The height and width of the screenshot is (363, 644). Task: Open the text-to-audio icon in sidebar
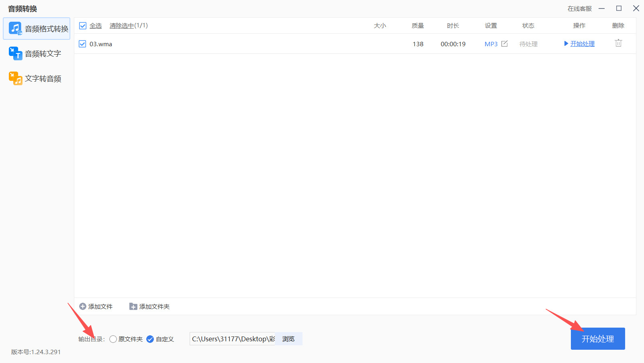pos(15,78)
